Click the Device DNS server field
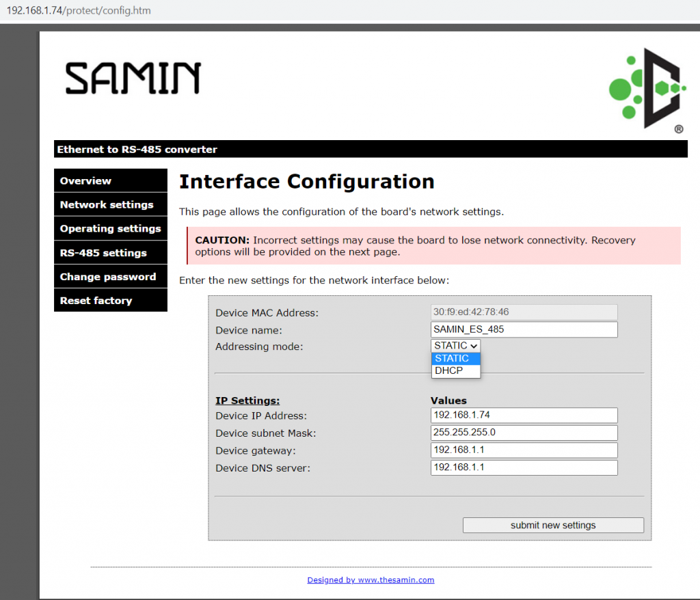This screenshot has width=700, height=600. point(524,467)
